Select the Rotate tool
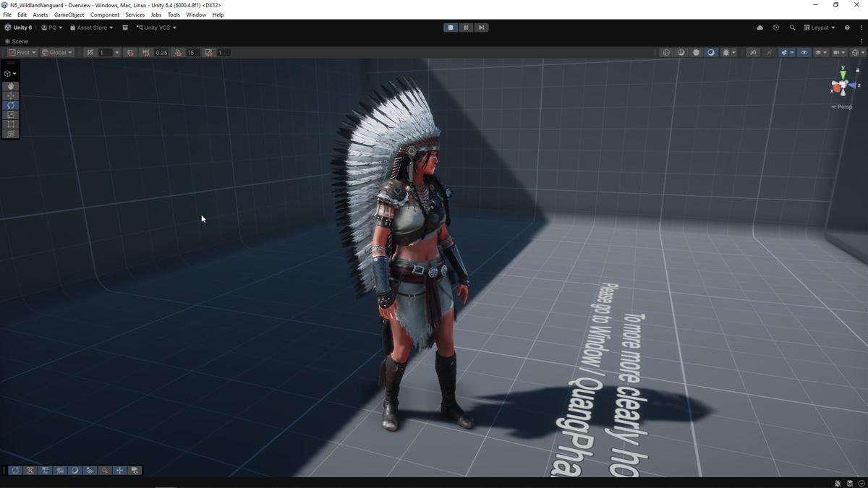 pos(11,105)
